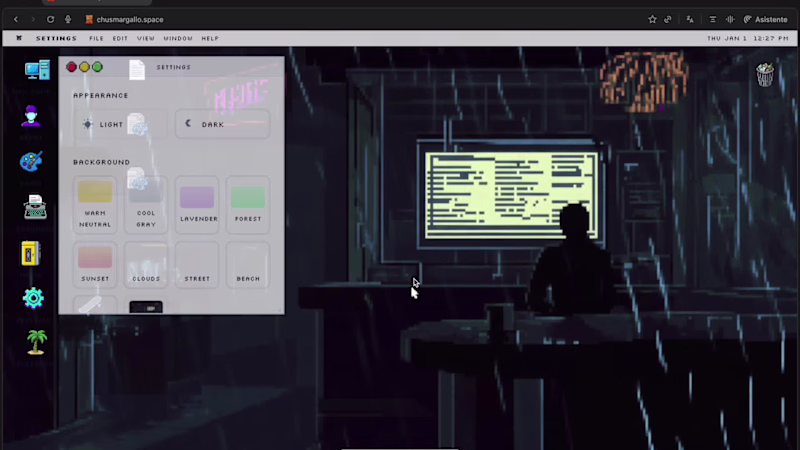Open the HELP menu
The image size is (800, 450).
[210, 38]
